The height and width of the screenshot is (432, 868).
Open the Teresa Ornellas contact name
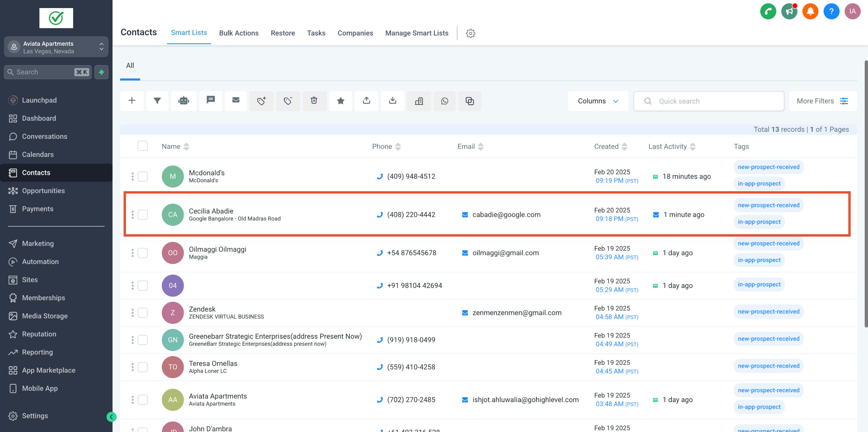(x=213, y=364)
